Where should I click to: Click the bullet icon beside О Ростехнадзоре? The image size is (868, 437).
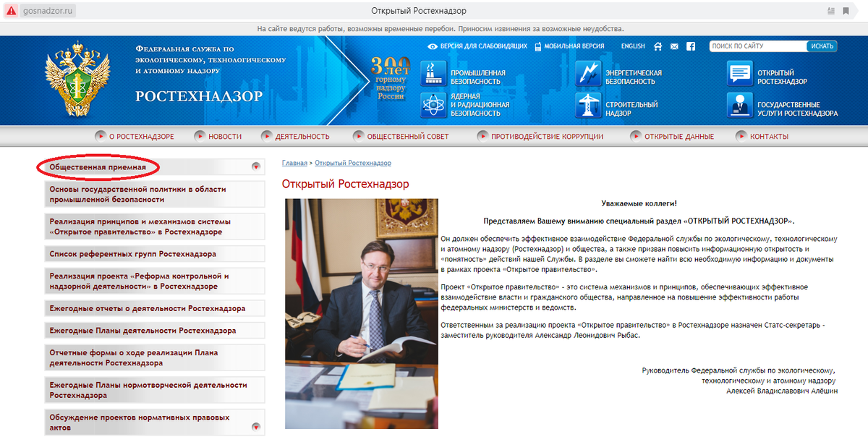(101, 136)
